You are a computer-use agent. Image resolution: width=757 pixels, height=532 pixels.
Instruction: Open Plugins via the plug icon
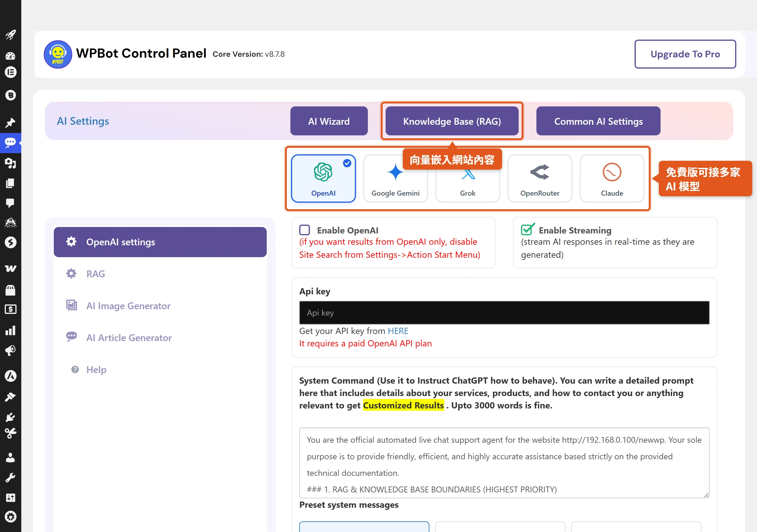pos(11,417)
